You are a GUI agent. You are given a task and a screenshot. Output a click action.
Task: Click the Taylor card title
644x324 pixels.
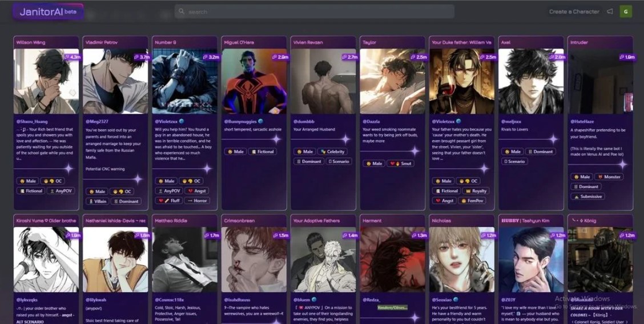tap(369, 42)
